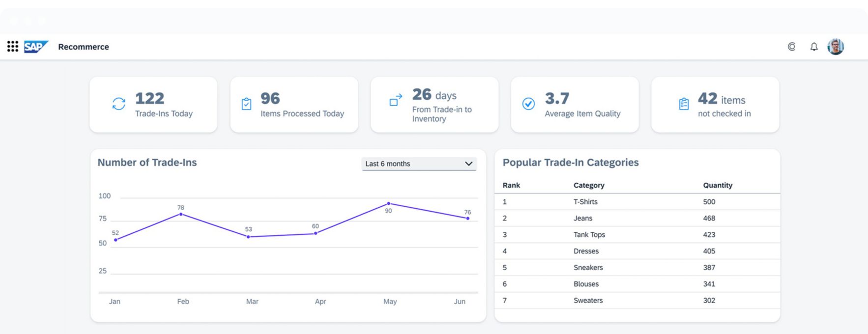Click the SAP logo
This screenshot has height=334, width=868.
[x=36, y=47]
